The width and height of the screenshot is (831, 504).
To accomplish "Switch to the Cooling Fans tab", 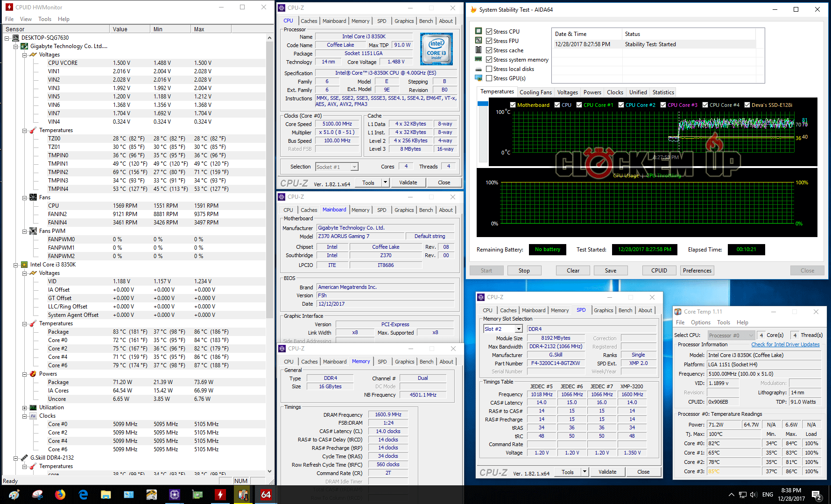I will [535, 92].
